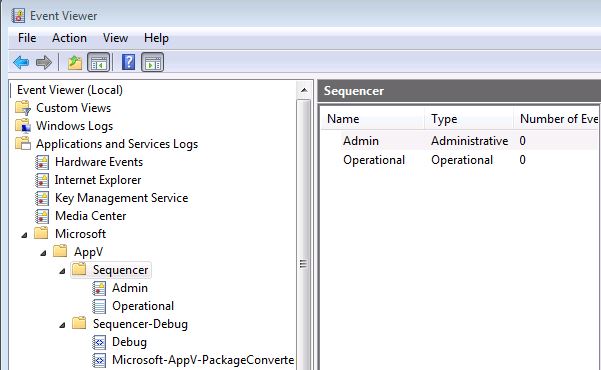The height and width of the screenshot is (370, 601).
Task: Click the Microsoft folder icon
Action: coord(41,233)
